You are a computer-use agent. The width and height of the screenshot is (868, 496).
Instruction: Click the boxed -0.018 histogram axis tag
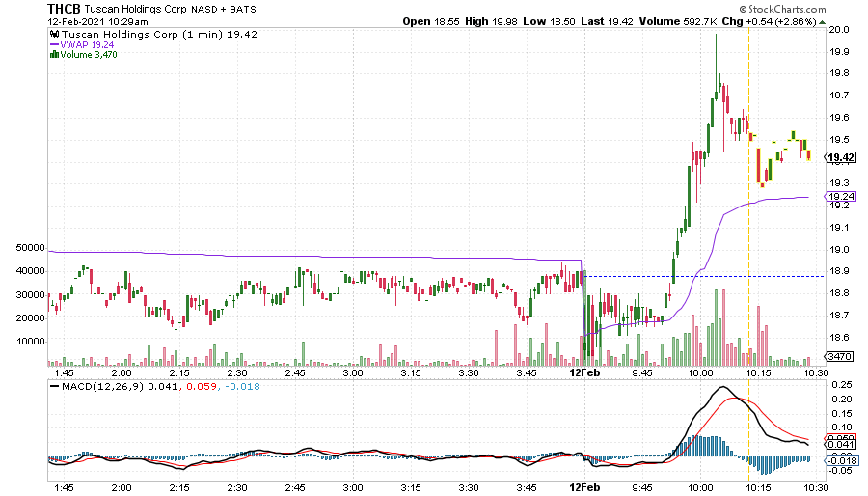tap(841, 460)
